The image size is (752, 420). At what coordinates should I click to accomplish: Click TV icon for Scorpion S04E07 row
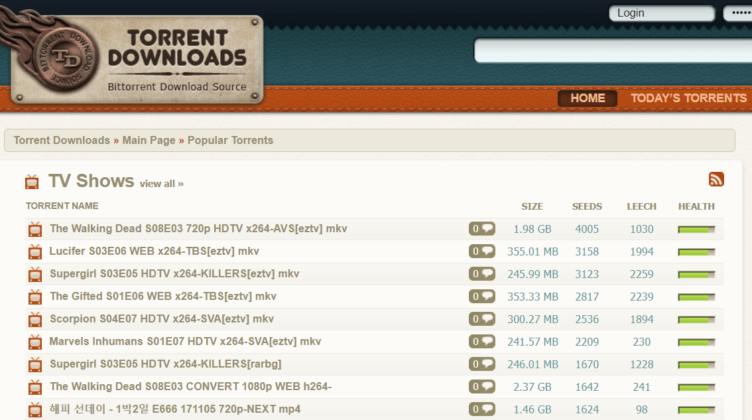click(x=35, y=319)
